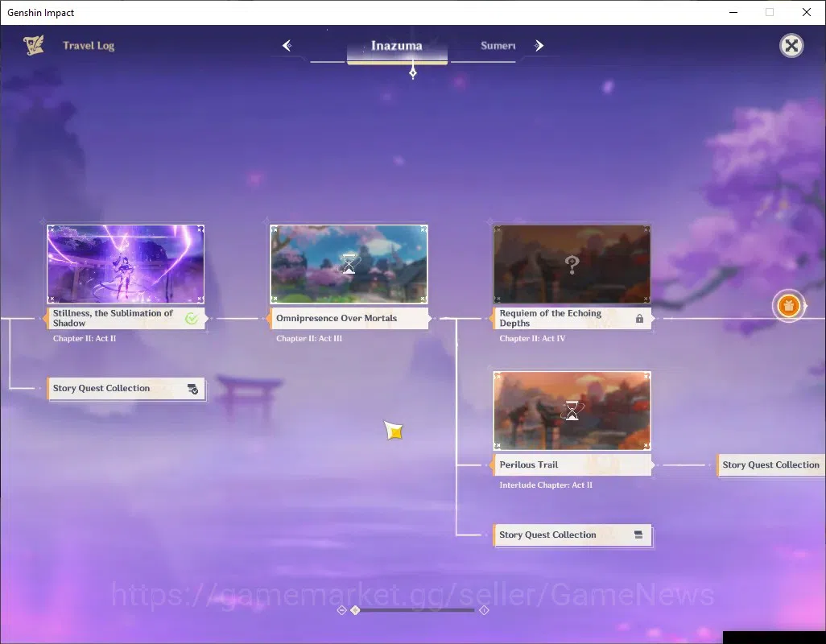Select Stillness, the Sublimation of Shadow label
This screenshot has height=644, width=826.
pos(126,318)
